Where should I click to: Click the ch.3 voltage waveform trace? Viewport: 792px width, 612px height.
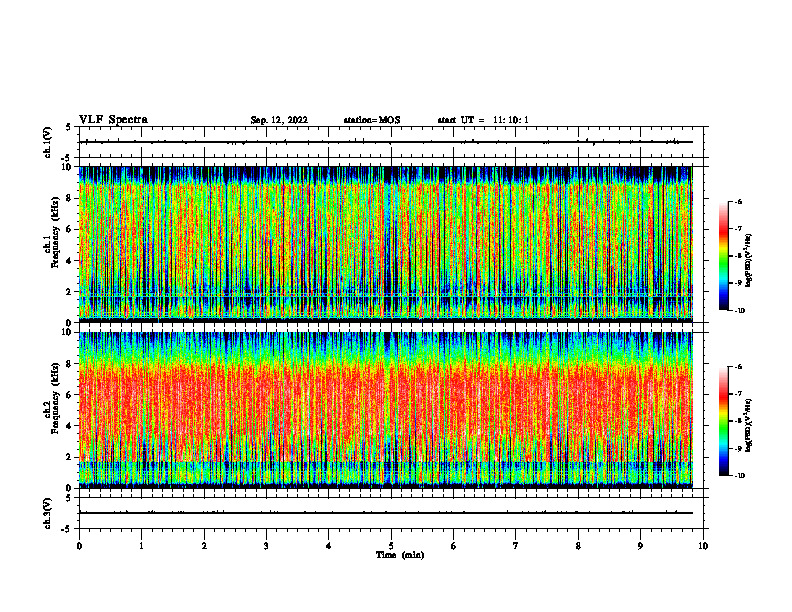386,513
